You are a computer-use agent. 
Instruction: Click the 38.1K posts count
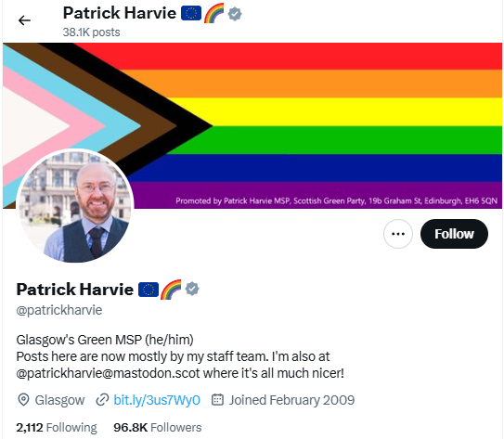click(91, 32)
